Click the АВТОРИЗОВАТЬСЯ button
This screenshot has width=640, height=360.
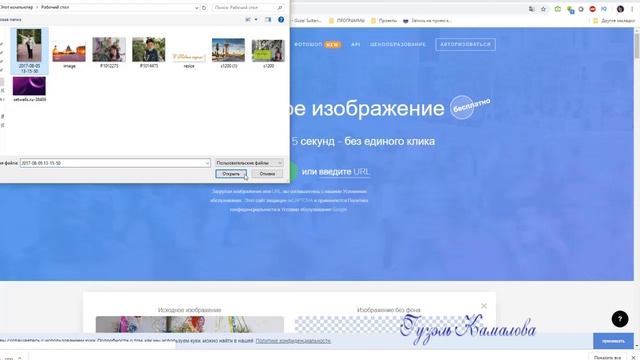(465, 44)
